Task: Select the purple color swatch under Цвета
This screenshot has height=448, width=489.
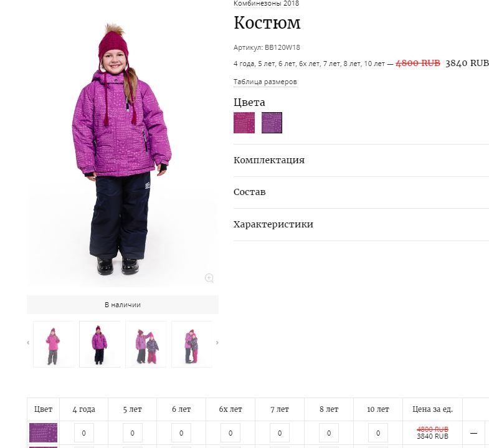Action: click(272, 123)
